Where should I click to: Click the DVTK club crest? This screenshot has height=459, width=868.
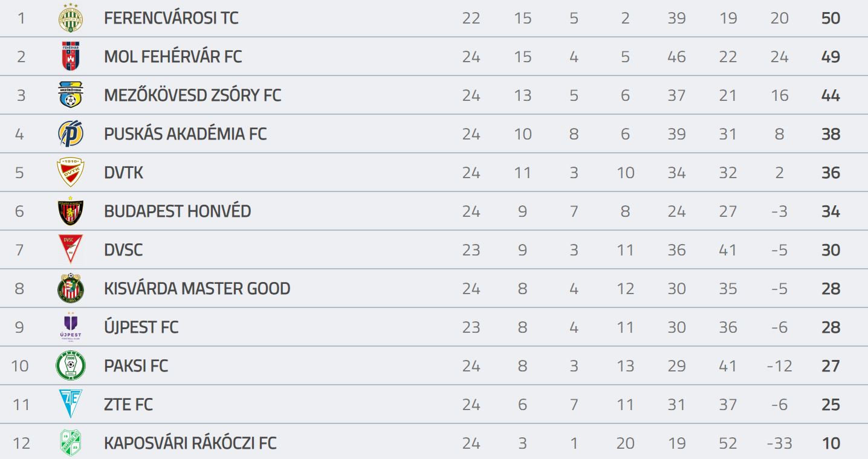point(71,173)
